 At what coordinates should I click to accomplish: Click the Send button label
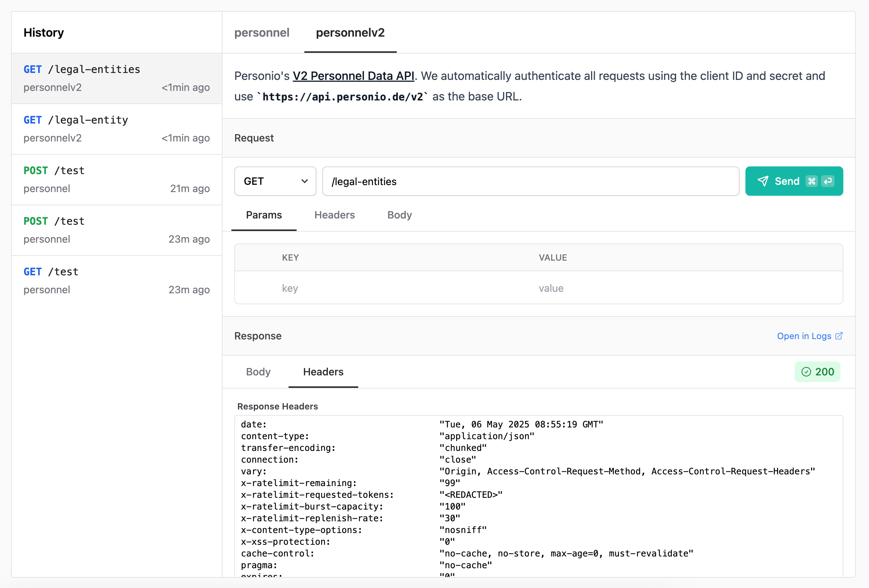pyautogui.click(x=787, y=181)
